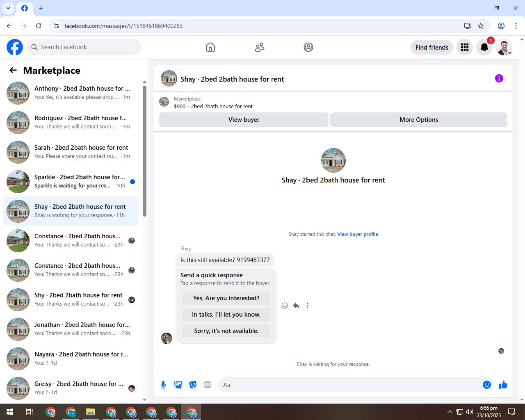This screenshot has width=525, height=420.
Task: Open the Nayara conversation
Action: pyautogui.click(x=71, y=358)
